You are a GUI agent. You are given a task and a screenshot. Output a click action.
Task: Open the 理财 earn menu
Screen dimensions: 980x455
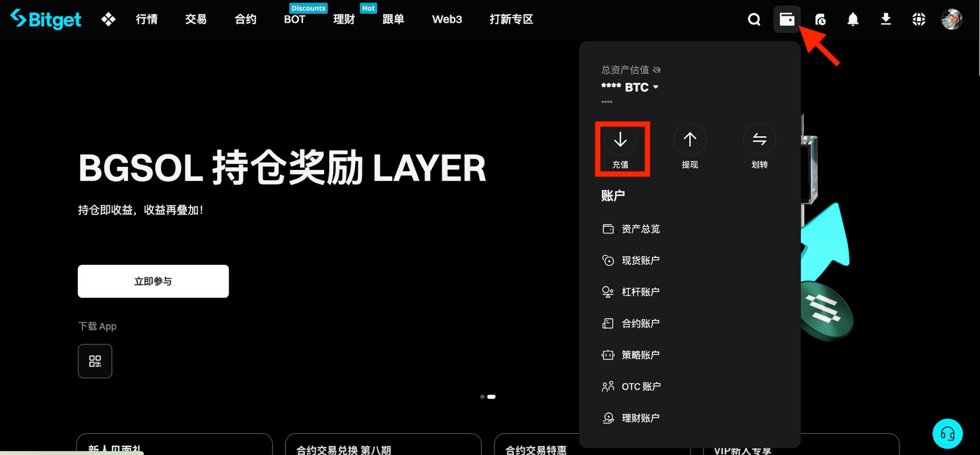tap(344, 19)
